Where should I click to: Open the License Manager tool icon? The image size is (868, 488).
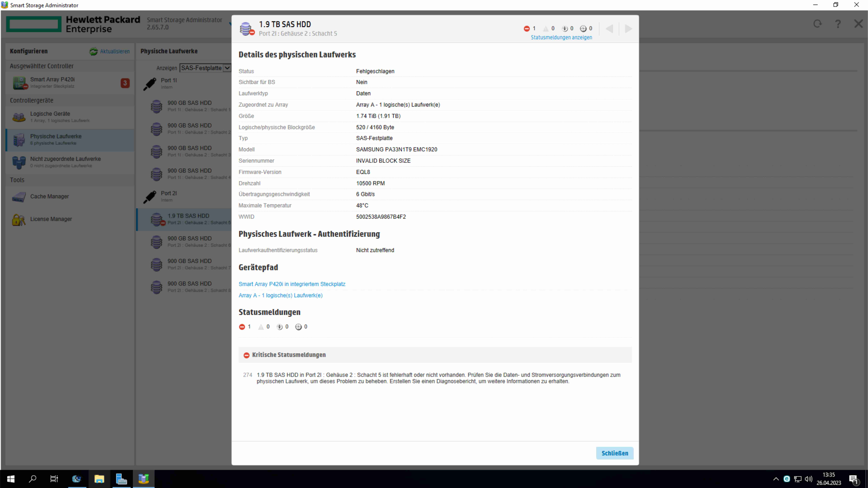tap(19, 219)
